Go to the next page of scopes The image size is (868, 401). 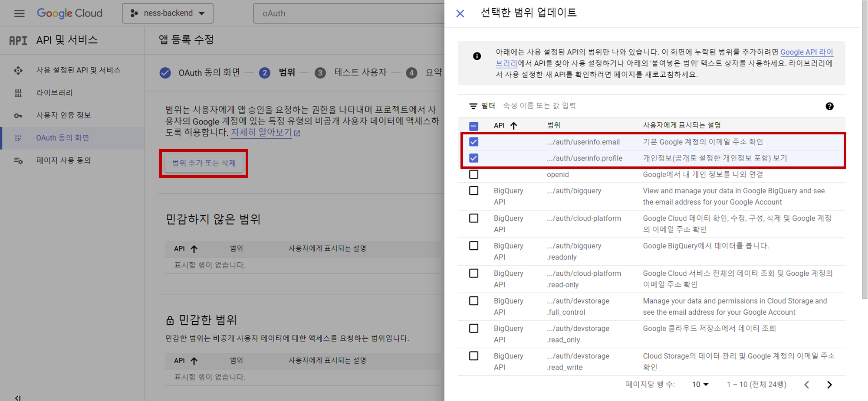pos(829,385)
